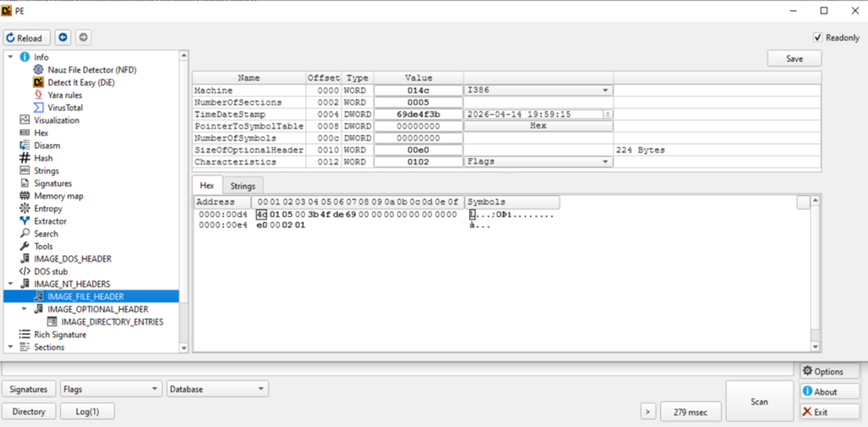This screenshot has width=868, height=427.
Task: Collapse the IMAGE_NT_HEADERS node
Action: (10, 284)
